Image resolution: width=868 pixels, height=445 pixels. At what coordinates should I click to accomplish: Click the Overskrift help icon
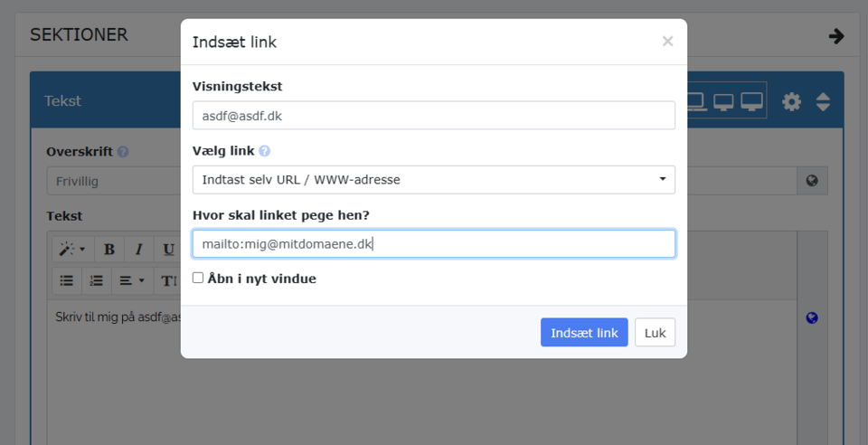point(123,152)
